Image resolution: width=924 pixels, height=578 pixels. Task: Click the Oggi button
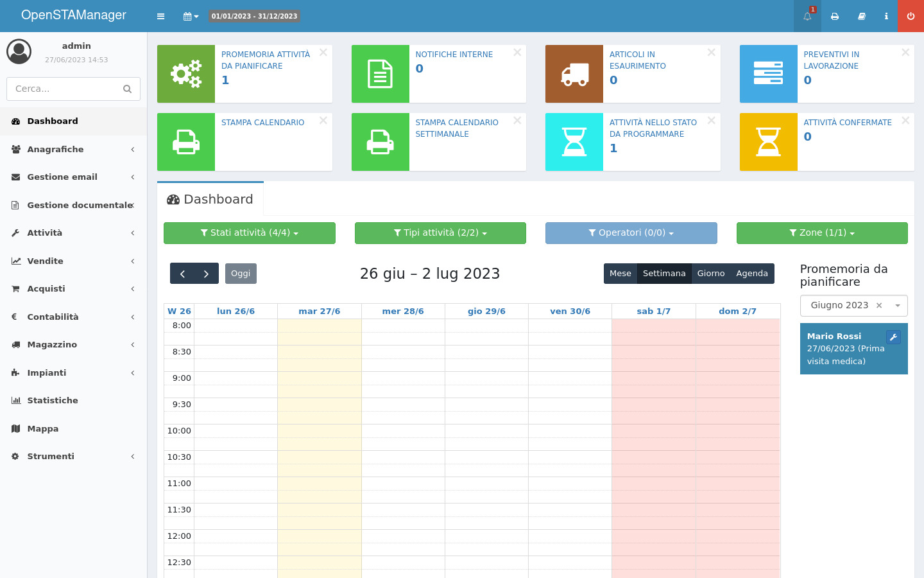[x=241, y=274]
